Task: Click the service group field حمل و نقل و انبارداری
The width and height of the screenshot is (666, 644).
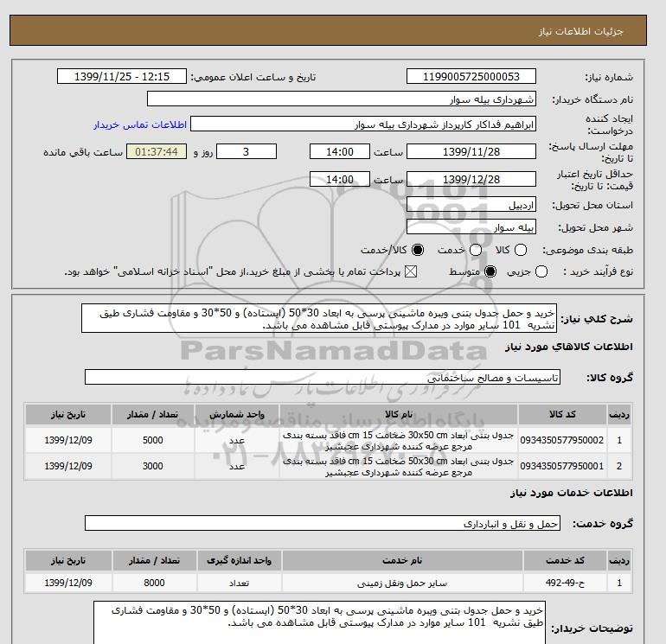Action: tap(323, 523)
